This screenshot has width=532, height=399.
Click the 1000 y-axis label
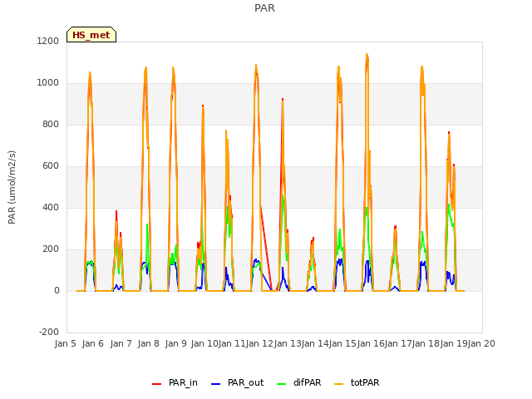[48, 83]
